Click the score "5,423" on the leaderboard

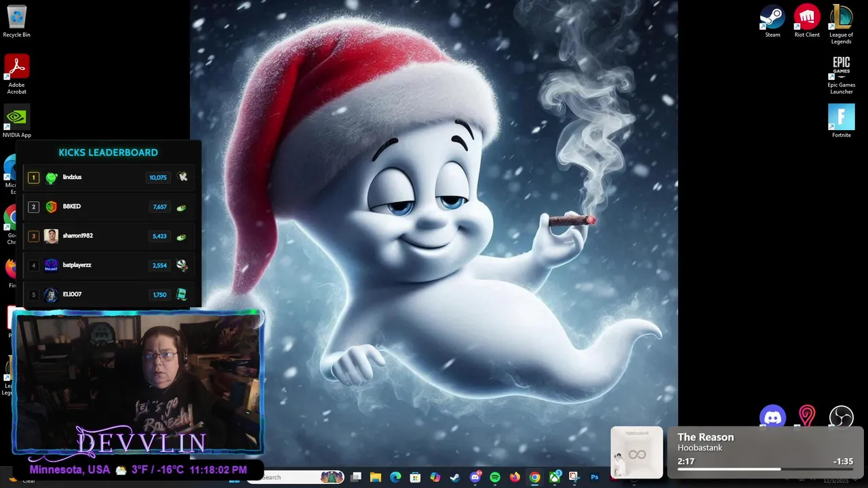click(159, 237)
